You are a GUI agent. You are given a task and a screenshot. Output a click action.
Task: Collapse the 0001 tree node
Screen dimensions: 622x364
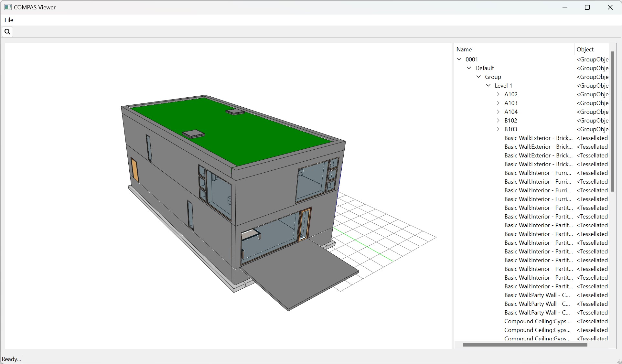[459, 59]
